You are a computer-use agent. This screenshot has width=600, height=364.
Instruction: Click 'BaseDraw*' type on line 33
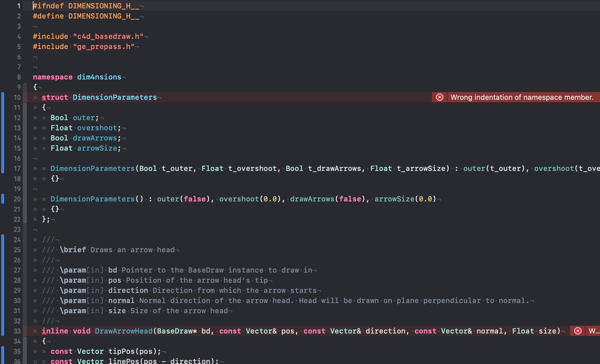(x=177, y=331)
